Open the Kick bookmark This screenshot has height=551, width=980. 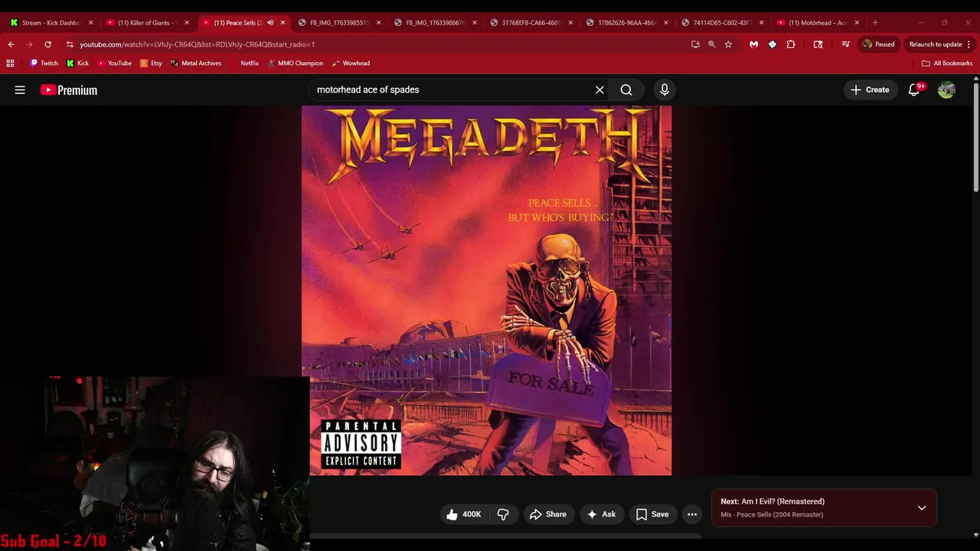pos(77,64)
